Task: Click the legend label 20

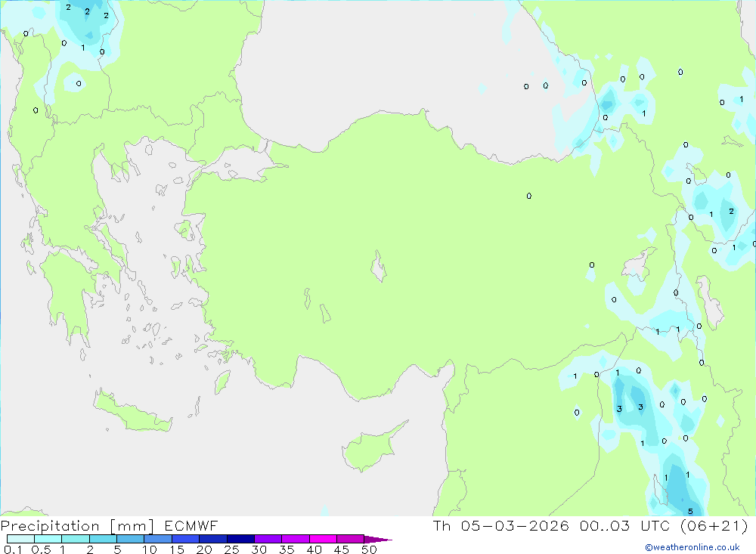Action: (x=204, y=549)
